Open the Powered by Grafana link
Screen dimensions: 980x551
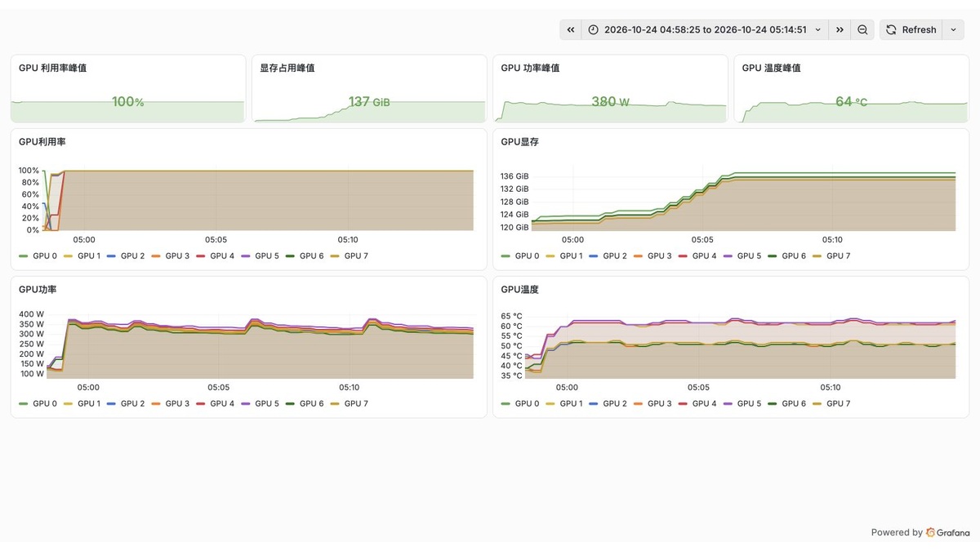(921, 532)
